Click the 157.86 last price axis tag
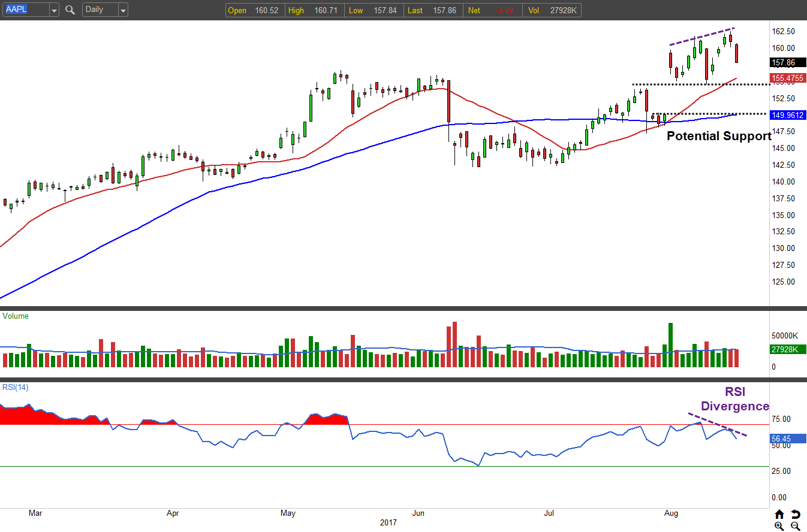The height and width of the screenshot is (532, 807). coord(786,62)
